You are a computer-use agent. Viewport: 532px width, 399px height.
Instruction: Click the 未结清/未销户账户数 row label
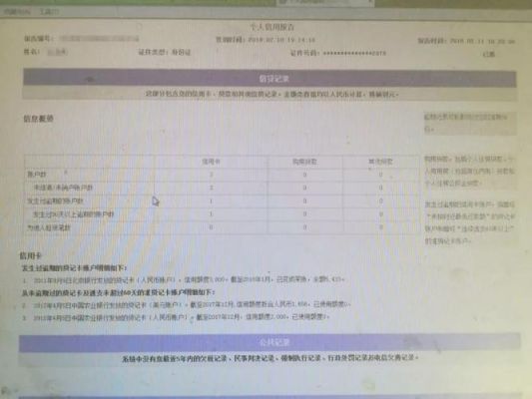[63, 188]
